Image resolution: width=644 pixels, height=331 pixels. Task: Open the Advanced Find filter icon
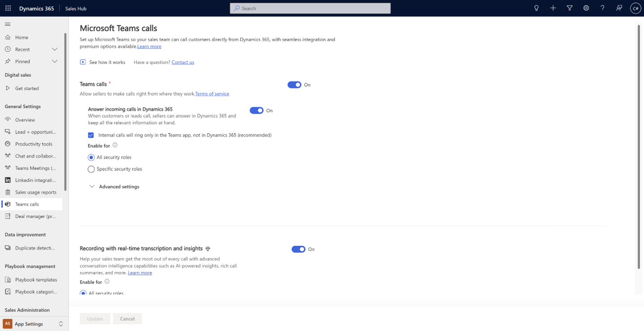[x=570, y=8]
